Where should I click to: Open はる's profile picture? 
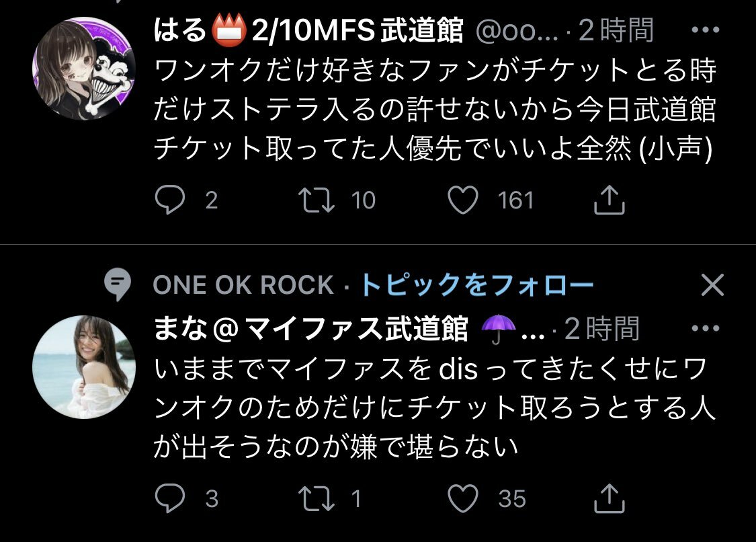(83, 69)
